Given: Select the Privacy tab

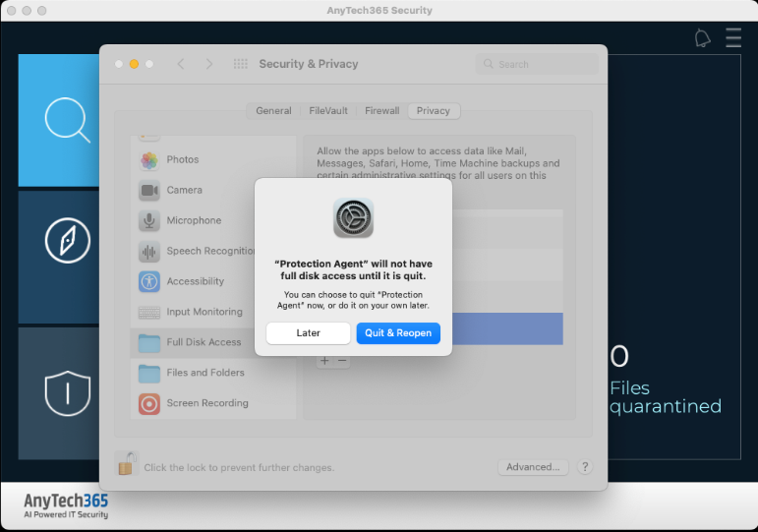Looking at the screenshot, I should 434,111.
